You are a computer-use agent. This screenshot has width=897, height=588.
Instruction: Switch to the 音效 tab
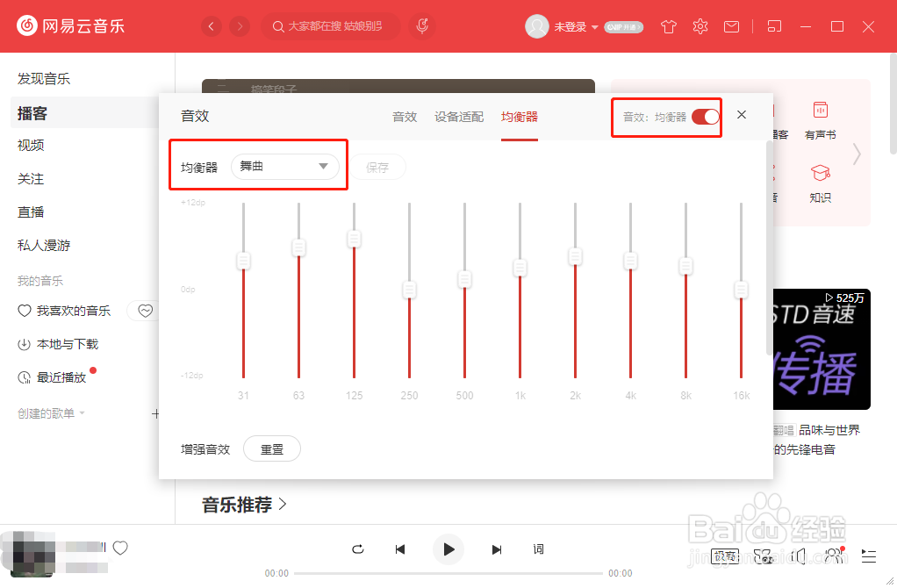[405, 117]
